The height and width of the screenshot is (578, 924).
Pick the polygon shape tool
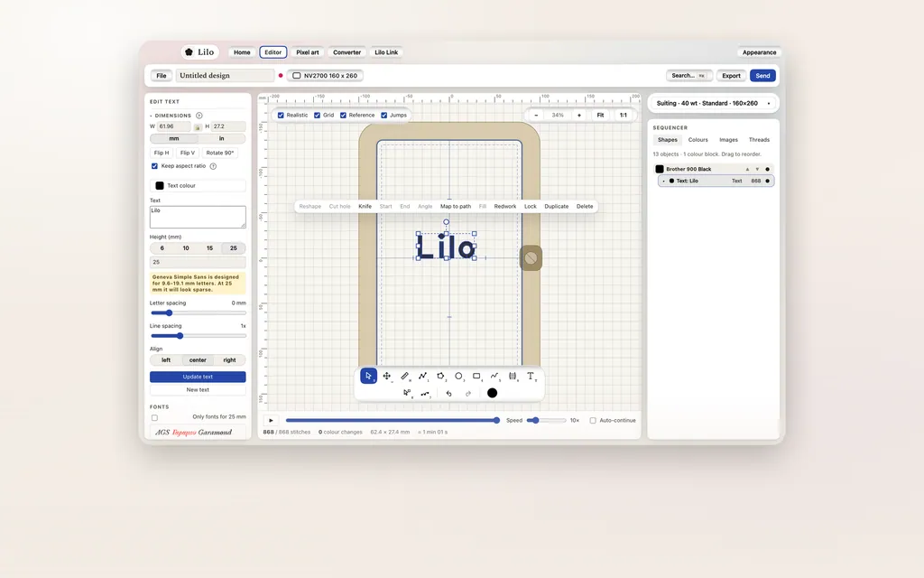coord(440,376)
